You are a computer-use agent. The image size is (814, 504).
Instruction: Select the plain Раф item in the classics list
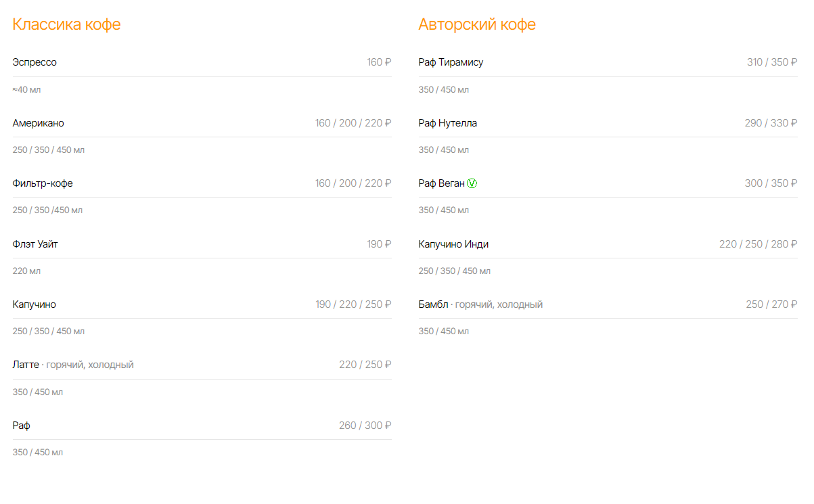coord(21,426)
